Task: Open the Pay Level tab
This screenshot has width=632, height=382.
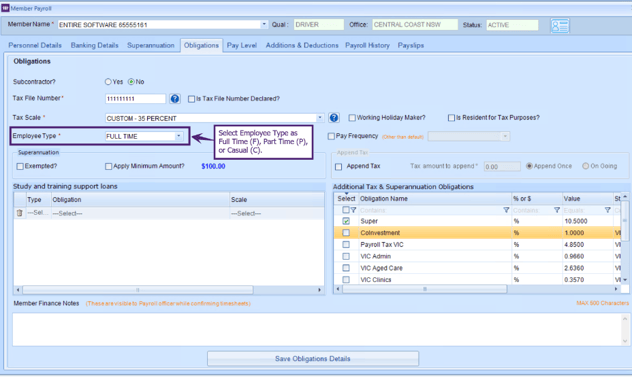Action: [242, 46]
